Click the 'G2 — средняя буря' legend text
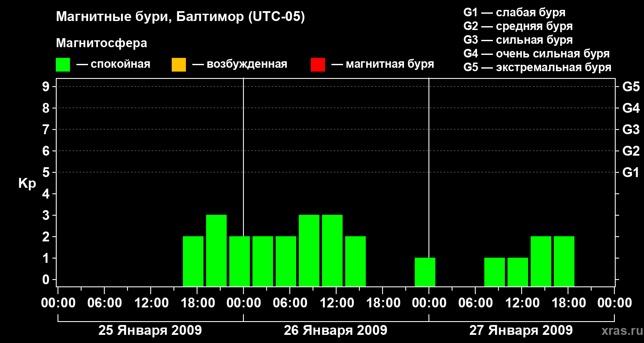Image resolution: width=644 pixels, height=343 pixels. [x=518, y=27]
